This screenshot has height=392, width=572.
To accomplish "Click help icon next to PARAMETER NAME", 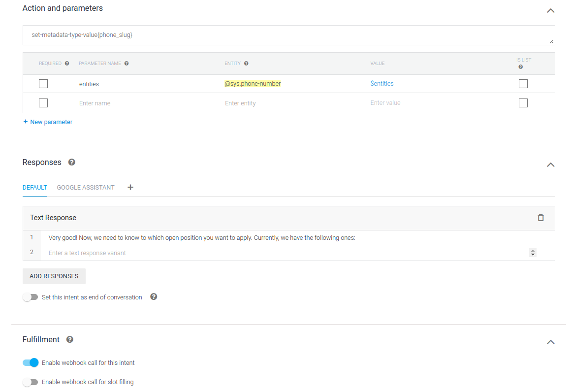I will (x=127, y=64).
